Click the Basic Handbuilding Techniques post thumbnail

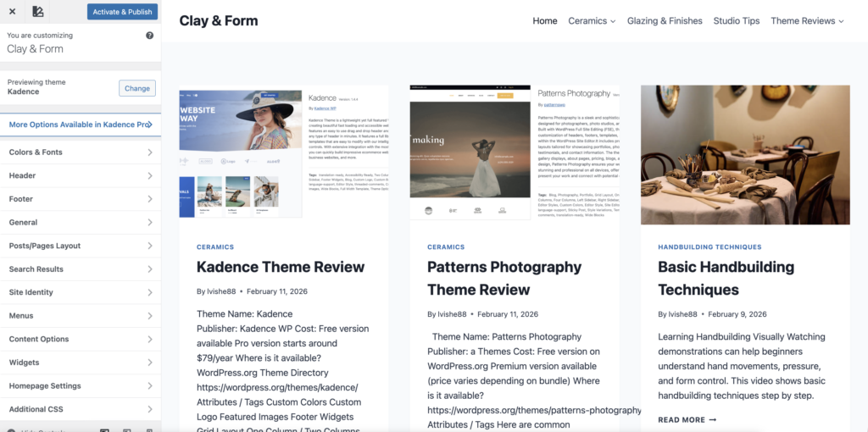tap(745, 154)
